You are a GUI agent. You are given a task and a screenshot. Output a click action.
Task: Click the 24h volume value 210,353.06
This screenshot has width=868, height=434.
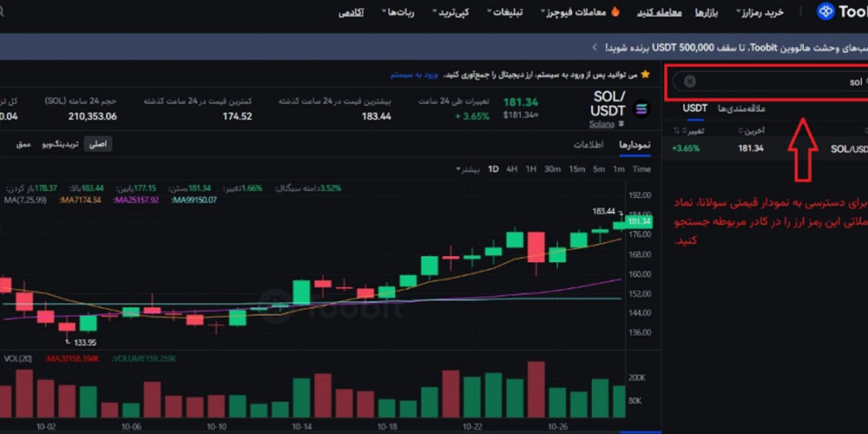point(93,116)
